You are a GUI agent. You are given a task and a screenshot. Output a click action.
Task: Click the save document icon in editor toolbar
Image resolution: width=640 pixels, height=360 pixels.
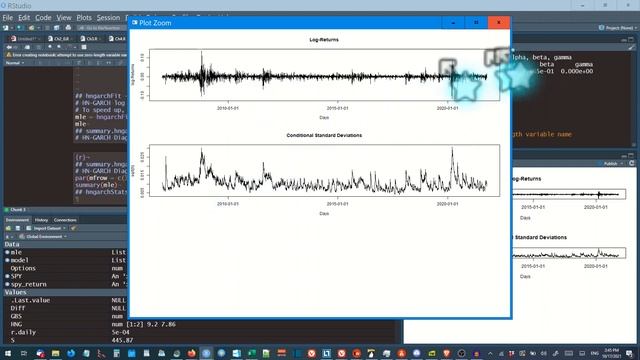(x=38, y=47)
